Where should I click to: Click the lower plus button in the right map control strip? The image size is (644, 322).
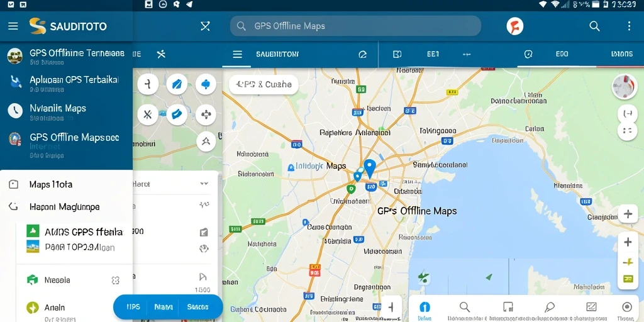click(628, 242)
